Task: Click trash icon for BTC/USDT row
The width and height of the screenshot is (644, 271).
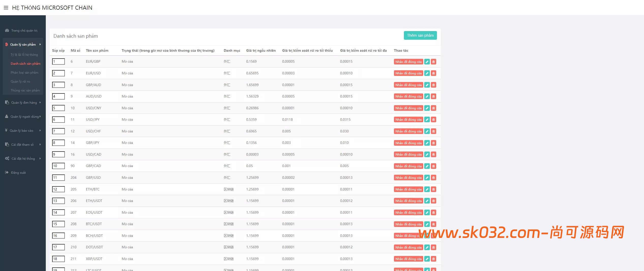Action: click(434, 224)
